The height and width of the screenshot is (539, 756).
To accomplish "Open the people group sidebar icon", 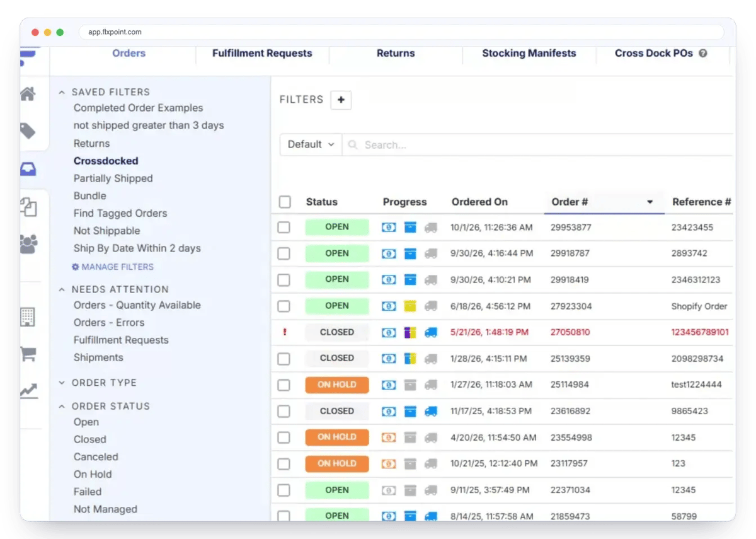I will pos(28,244).
